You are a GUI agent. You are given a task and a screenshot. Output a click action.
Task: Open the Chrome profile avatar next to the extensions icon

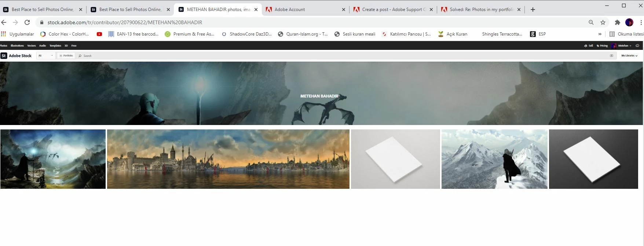629,22
